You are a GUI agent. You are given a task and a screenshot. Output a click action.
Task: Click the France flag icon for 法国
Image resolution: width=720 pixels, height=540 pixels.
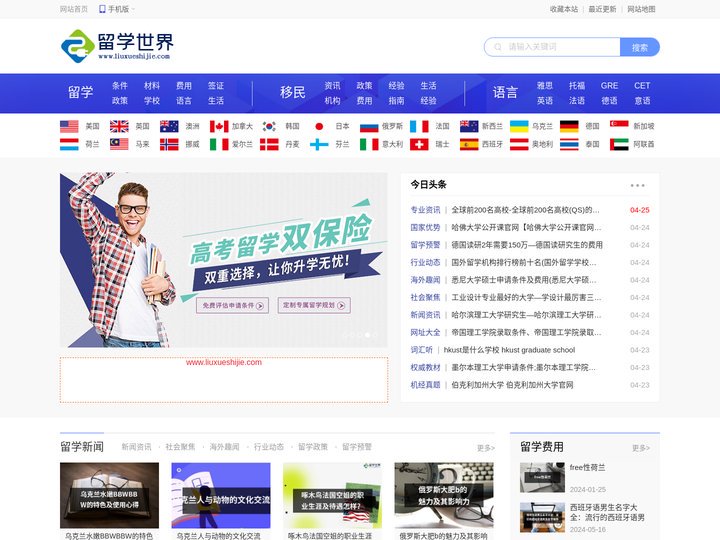419,126
